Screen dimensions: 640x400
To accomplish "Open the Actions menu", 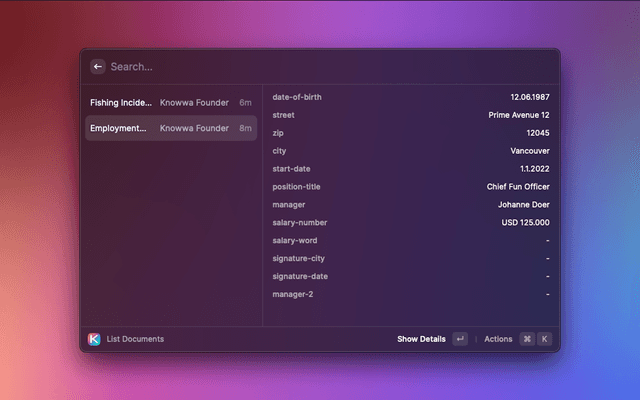I will pyautogui.click(x=498, y=339).
